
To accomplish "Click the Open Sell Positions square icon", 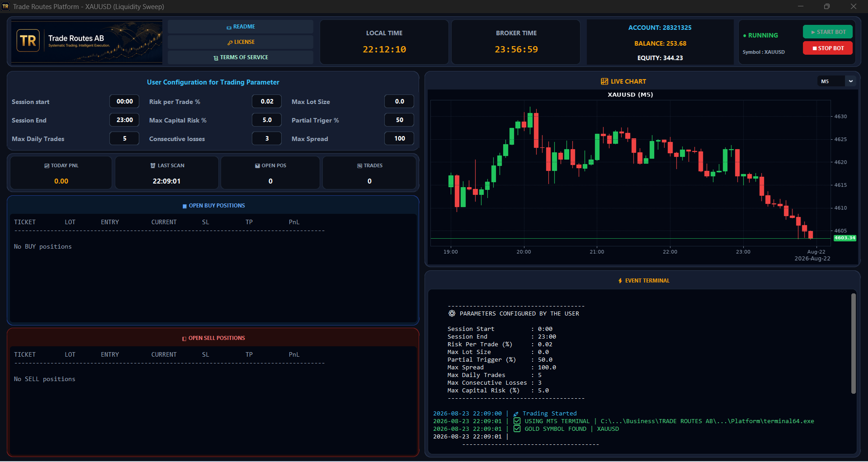I will pos(184,339).
